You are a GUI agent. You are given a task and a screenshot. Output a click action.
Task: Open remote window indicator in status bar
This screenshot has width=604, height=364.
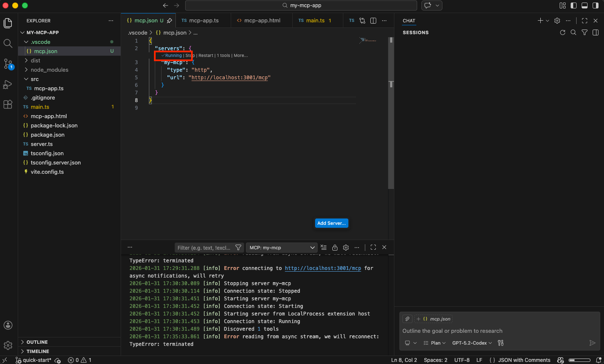(5, 360)
